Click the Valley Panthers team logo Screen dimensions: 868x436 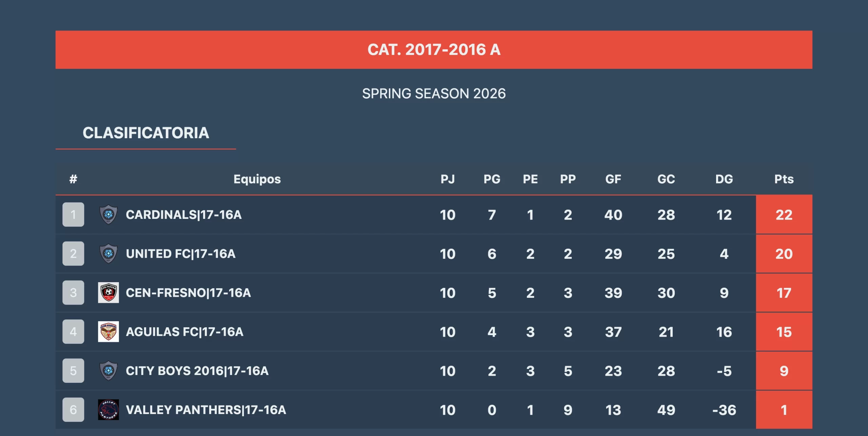tap(108, 410)
